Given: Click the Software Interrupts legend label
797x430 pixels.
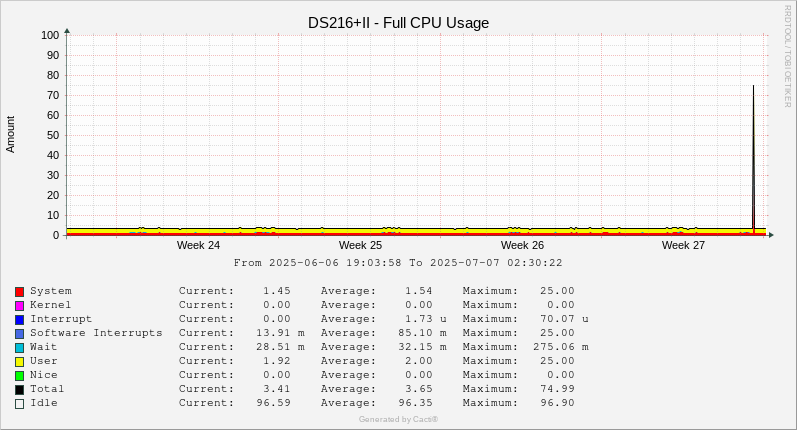Looking at the screenshot, I should coord(96,333).
